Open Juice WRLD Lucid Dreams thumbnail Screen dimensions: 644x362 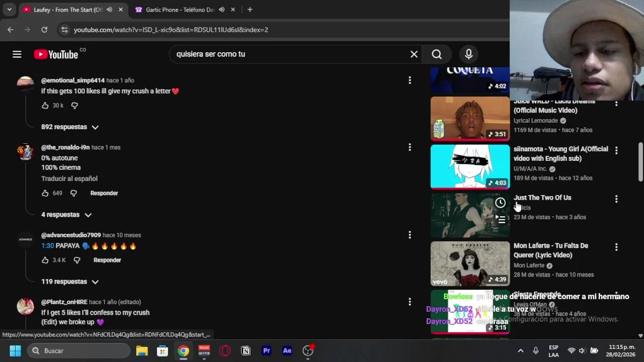coord(470,119)
